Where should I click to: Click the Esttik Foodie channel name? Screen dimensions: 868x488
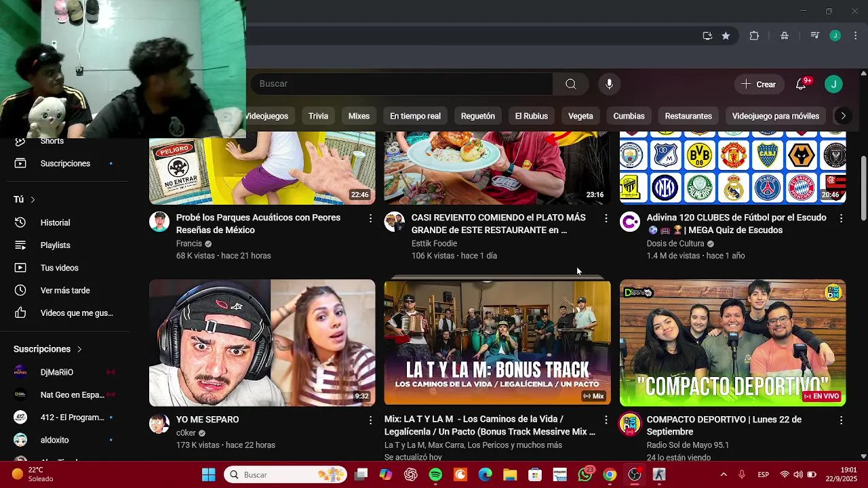(434, 243)
